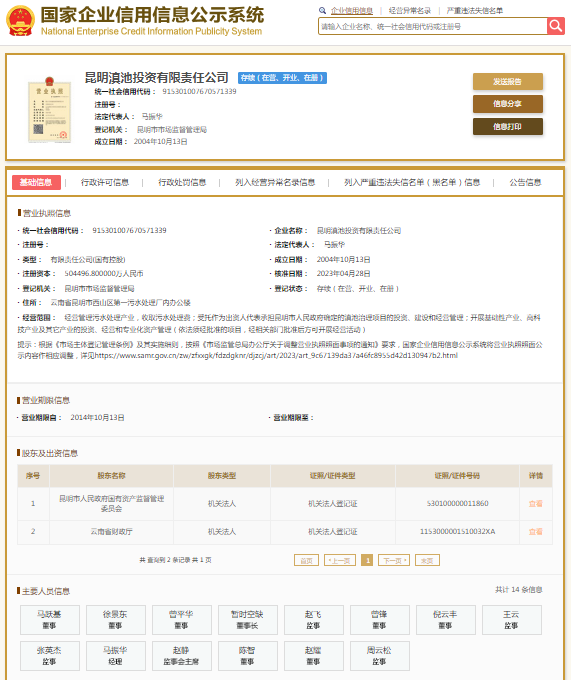Click the 发送报告 button
The image size is (571, 680).
point(508,82)
